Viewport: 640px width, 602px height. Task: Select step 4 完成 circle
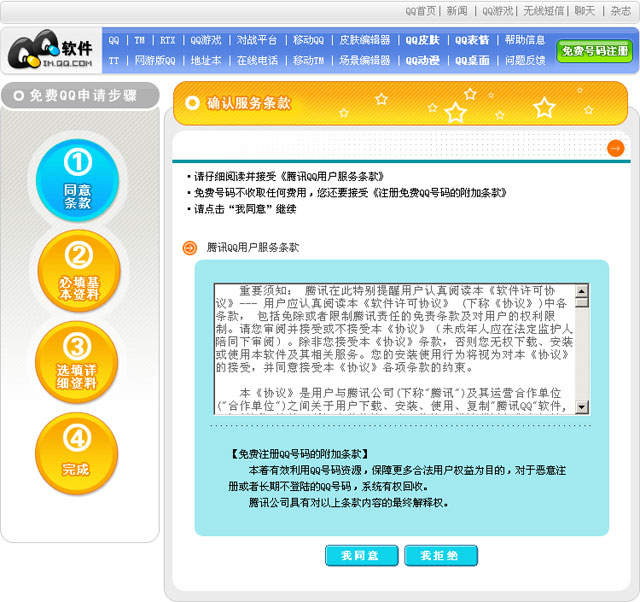(x=77, y=453)
